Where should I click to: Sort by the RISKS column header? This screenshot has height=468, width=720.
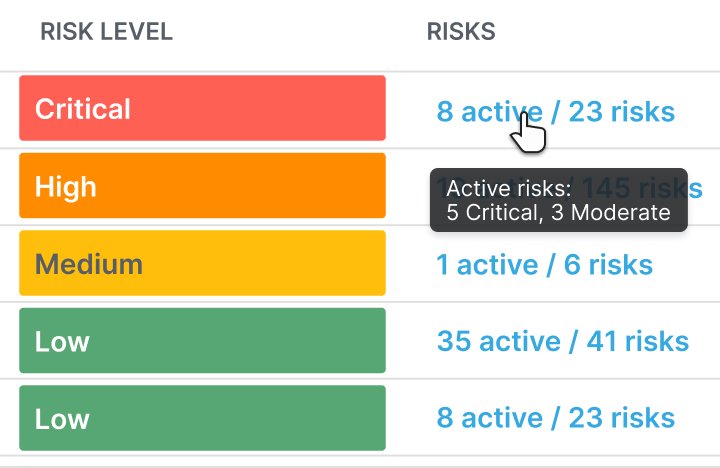click(461, 32)
